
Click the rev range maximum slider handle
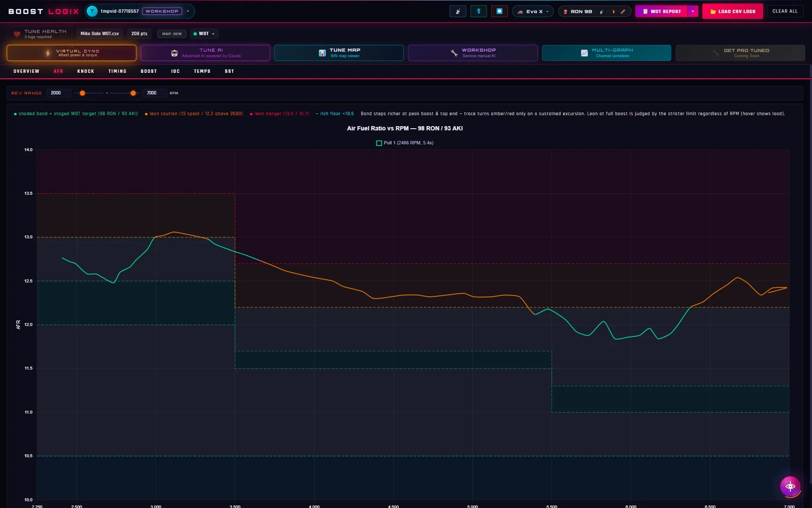pos(133,93)
